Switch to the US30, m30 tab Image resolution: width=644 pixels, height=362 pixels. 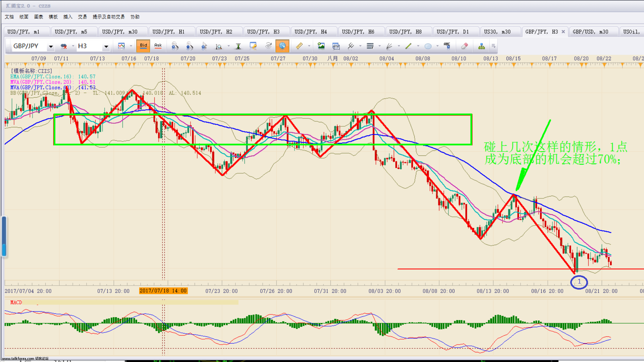tap(500, 32)
